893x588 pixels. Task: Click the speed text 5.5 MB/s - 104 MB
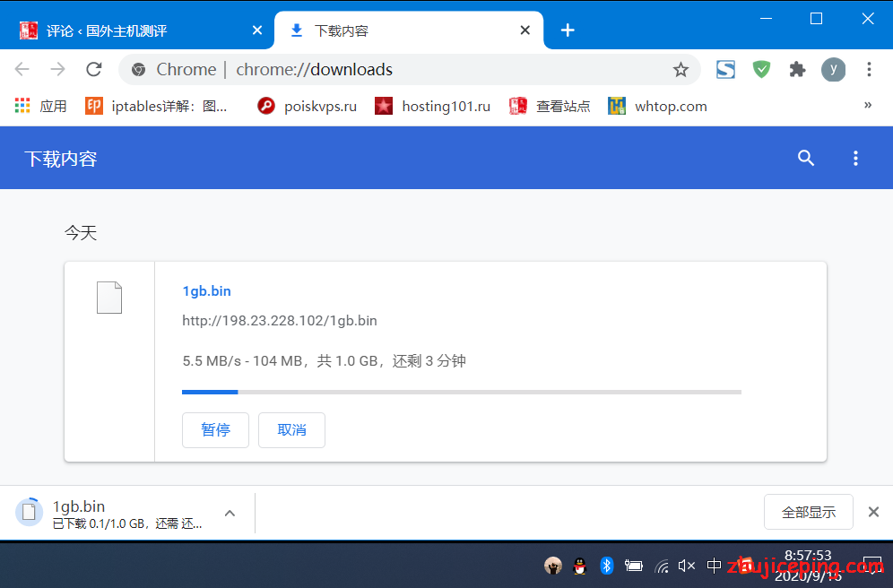[x=242, y=361]
